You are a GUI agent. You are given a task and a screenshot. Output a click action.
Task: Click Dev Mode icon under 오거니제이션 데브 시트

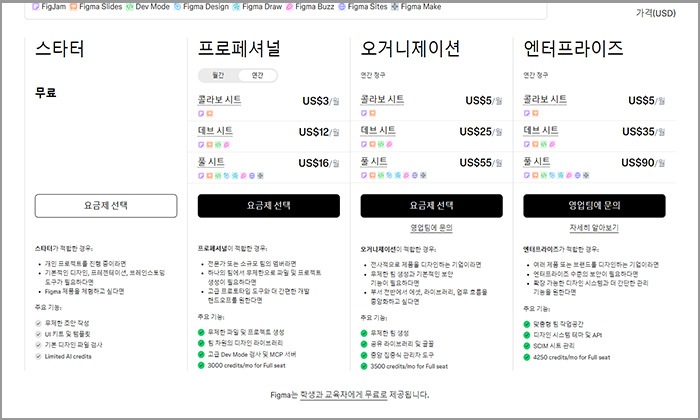381,144
